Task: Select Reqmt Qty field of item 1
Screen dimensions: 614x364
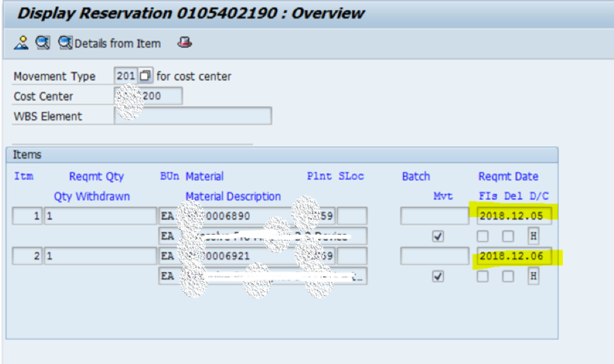Action: tap(100, 216)
